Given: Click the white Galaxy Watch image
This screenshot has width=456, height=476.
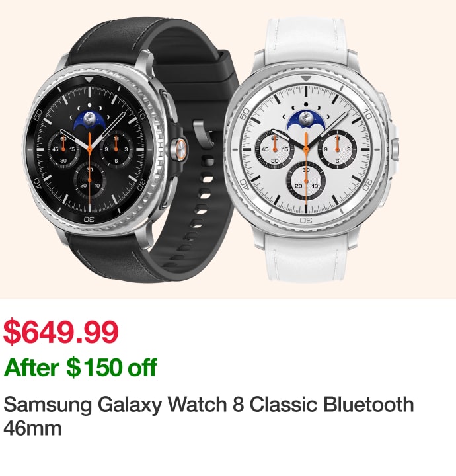Looking at the screenshot, I should [x=311, y=150].
